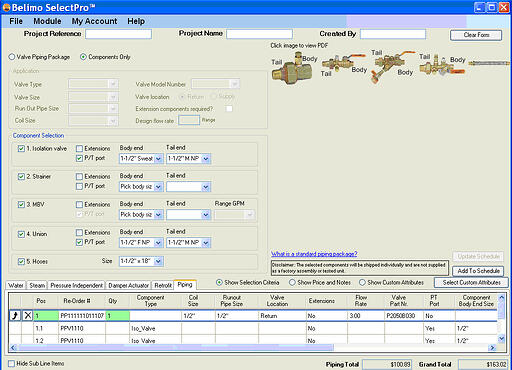Select Show Selection Criteria option
Screen dimensions: 512x370
(219, 282)
